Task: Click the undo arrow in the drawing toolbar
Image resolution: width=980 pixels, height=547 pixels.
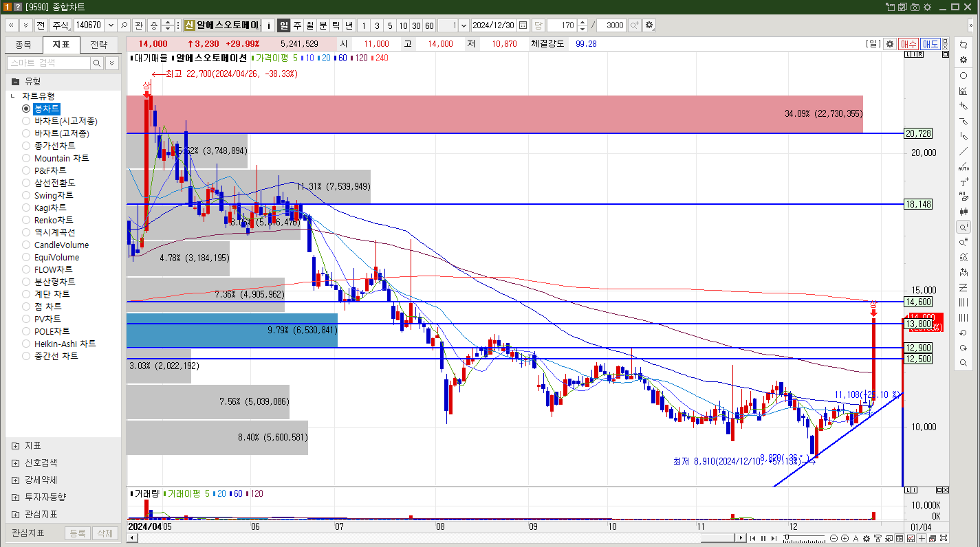Action: 963,333
